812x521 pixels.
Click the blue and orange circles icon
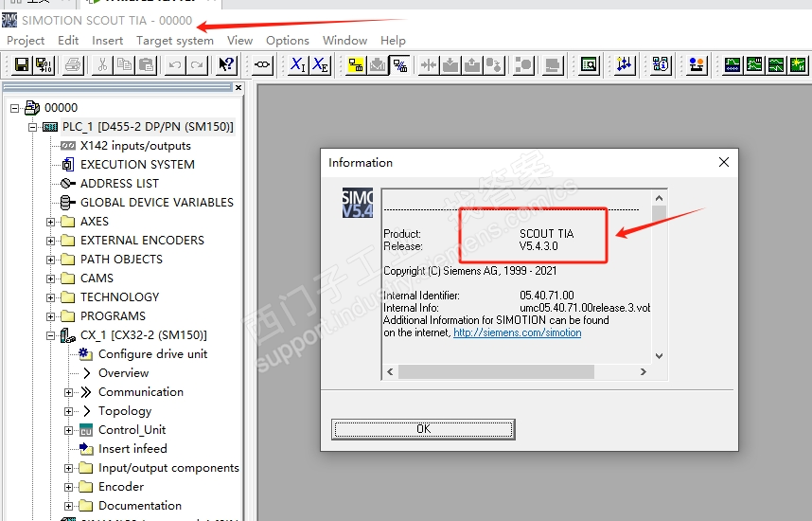(697, 64)
